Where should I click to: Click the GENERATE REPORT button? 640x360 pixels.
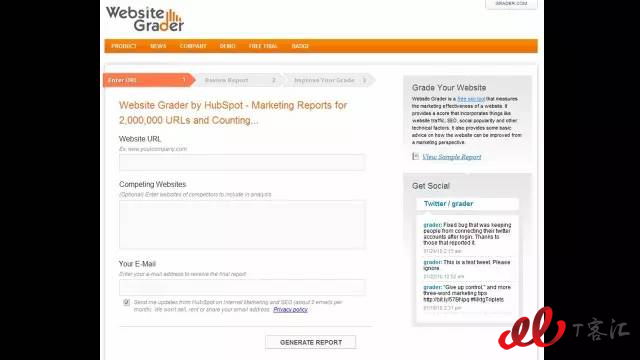tap(311, 342)
